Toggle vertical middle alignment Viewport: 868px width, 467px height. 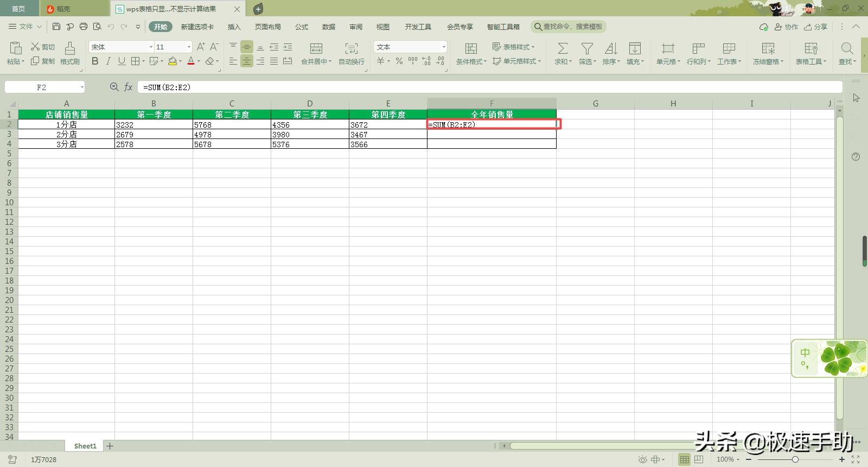coord(247,47)
